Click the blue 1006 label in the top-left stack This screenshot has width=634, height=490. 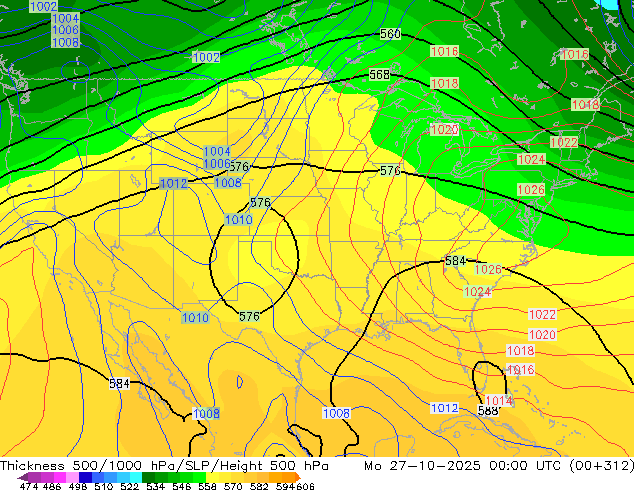[x=65, y=30]
